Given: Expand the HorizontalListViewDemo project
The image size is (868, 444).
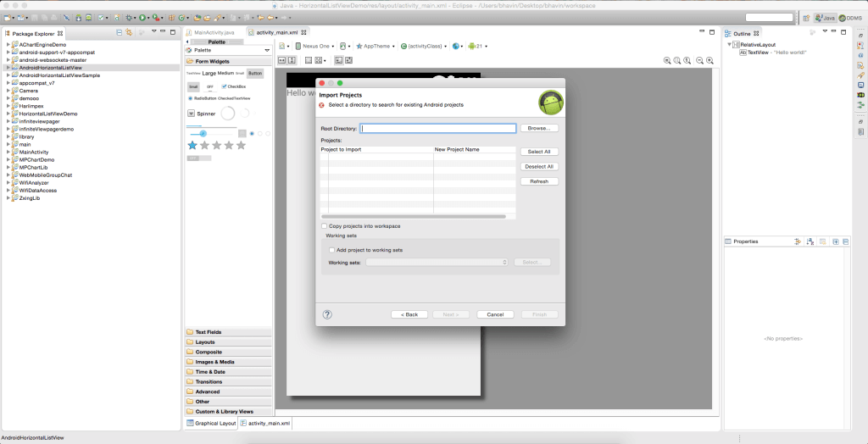Looking at the screenshot, I should 8,114.
